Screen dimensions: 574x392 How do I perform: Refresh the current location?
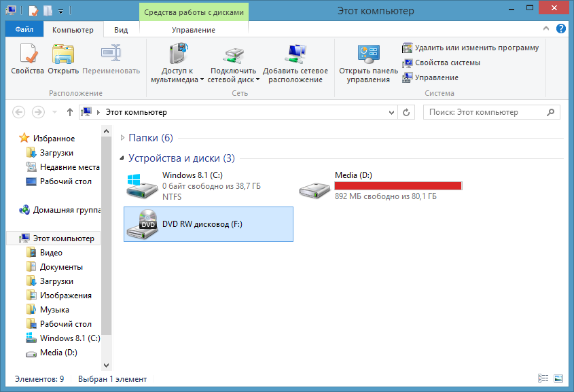pyautogui.click(x=406, y=112)
